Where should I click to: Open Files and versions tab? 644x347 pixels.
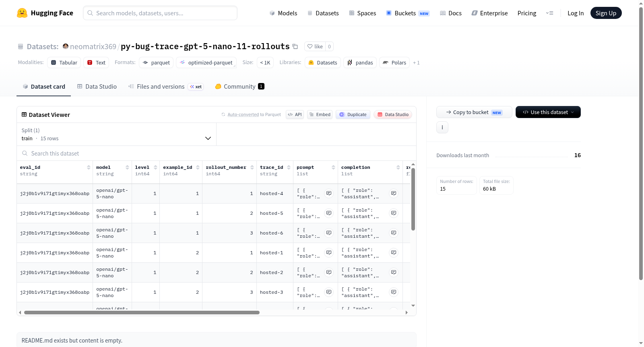click(x=165, y=86)
